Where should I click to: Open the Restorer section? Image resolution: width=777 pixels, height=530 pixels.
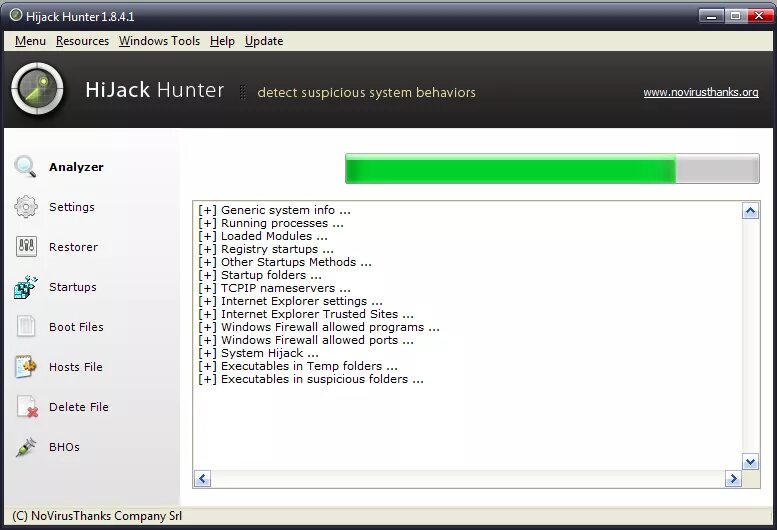73,247
